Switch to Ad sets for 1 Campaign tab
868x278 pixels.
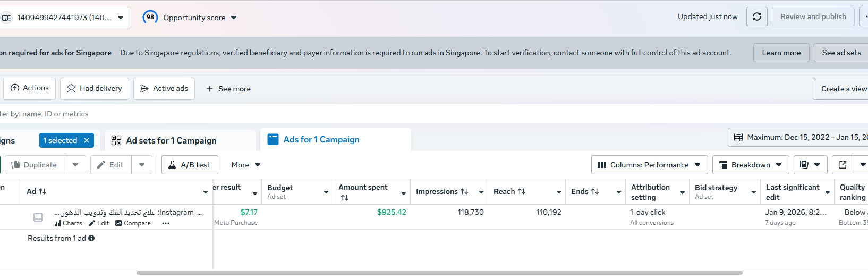point(171,140)
